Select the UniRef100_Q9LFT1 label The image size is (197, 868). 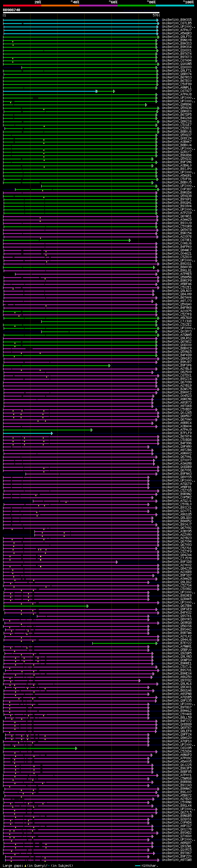[x=177, y=71]
